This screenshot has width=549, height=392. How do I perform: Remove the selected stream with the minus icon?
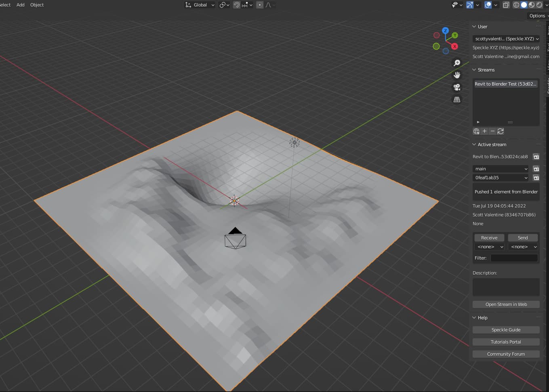click(492, 131)
